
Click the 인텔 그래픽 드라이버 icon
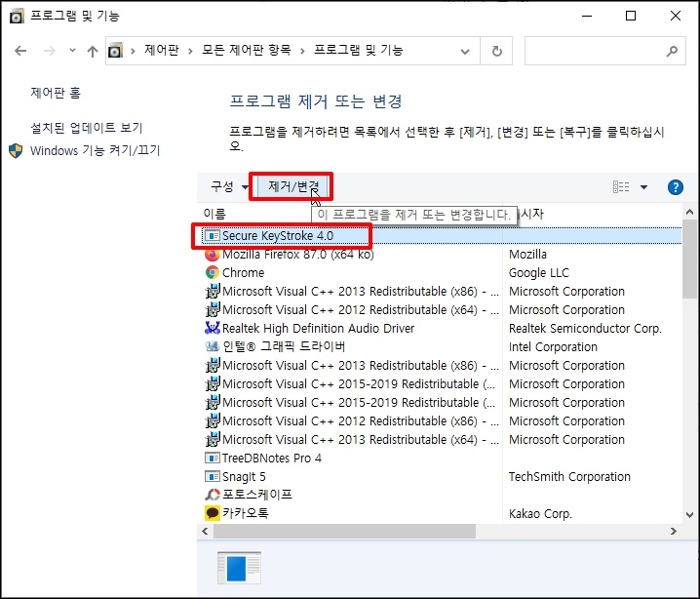213,346
